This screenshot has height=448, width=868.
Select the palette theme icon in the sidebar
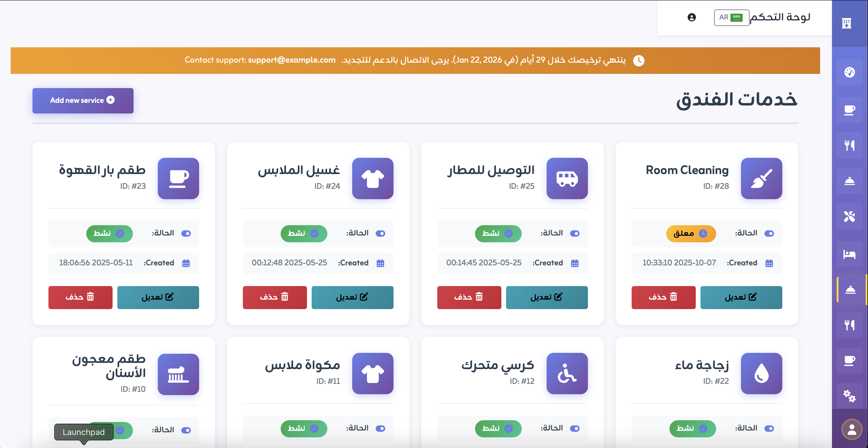coord(849,72)
